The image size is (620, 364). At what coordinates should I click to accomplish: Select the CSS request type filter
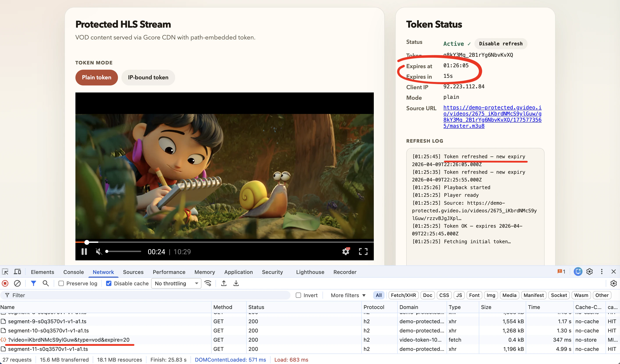point(444,295)
